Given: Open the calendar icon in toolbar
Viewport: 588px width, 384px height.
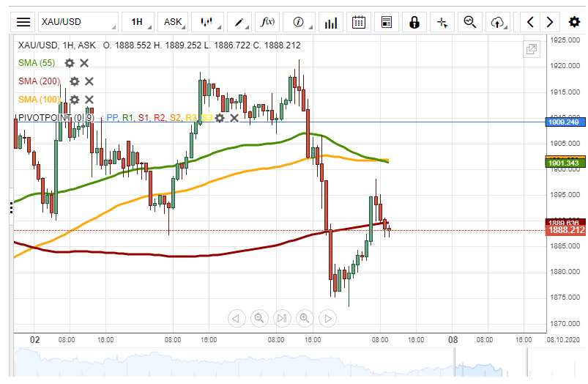Looking at the screenshot, I should point(359,22).
